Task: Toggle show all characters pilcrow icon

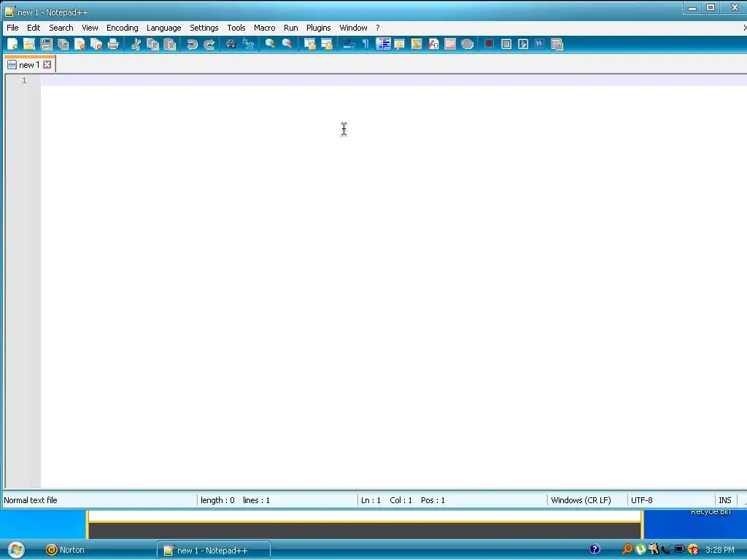Action: coord(365,44)
